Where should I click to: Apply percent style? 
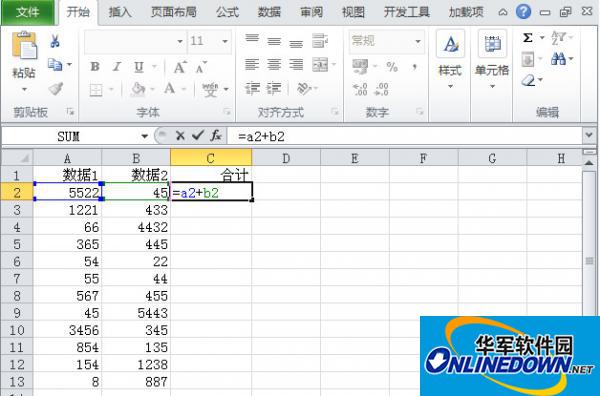pos(392,67)
